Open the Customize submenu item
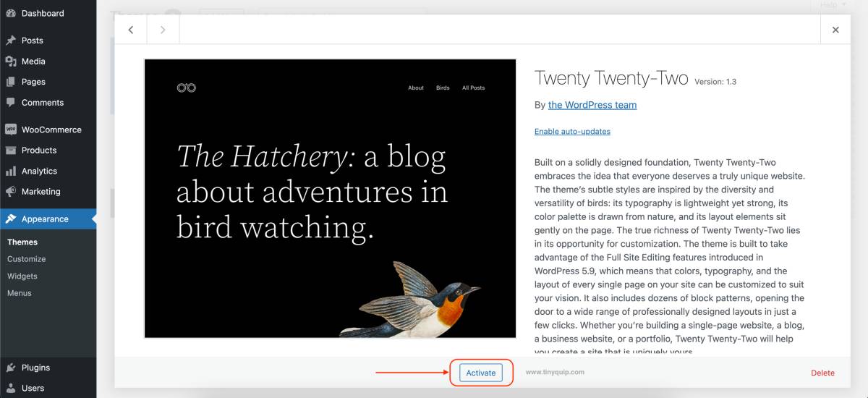This screenshot has width=868, height=398. [27, 259]
